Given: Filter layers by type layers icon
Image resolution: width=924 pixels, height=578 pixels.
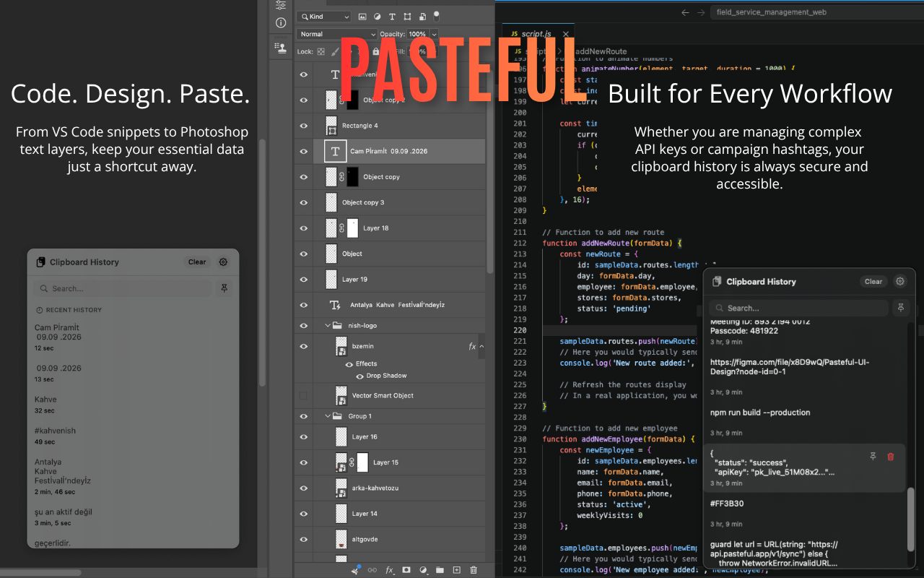Looking at the screenshot, I should tap(392, 17).
